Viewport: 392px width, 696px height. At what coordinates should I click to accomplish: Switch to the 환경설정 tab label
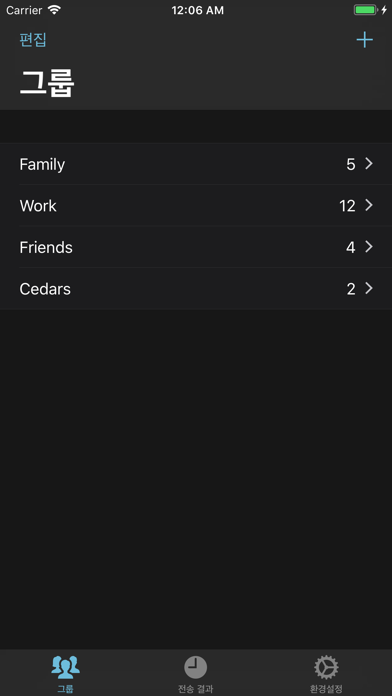(x=326, y=689)
